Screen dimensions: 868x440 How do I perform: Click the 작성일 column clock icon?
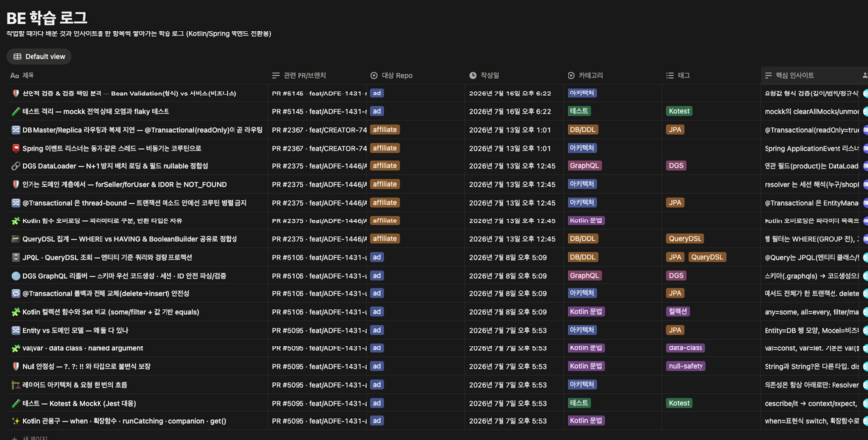click(x=473, y=75)
